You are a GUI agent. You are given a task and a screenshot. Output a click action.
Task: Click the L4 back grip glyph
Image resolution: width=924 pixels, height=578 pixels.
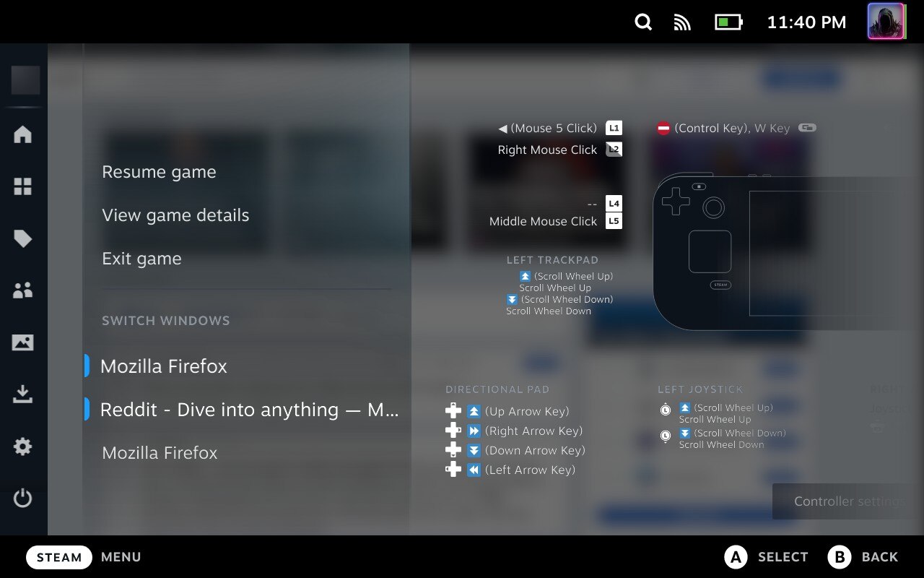tap(614, 204)
